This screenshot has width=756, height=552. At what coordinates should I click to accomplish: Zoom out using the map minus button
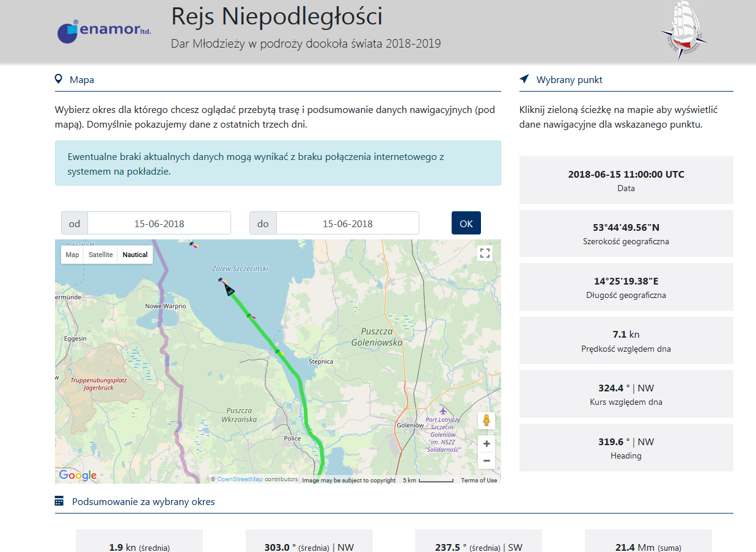pos(486,460)
